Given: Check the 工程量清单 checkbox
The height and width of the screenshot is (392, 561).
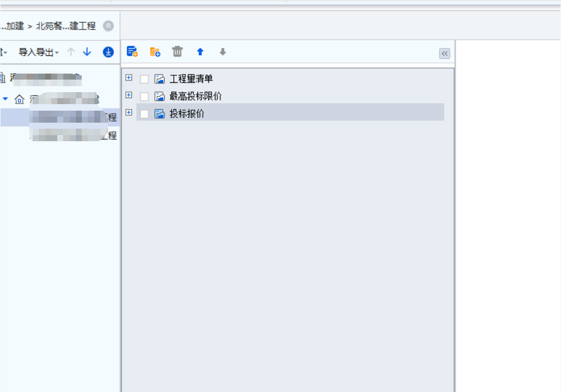Looking at the screenshot, I should [144, 79].
